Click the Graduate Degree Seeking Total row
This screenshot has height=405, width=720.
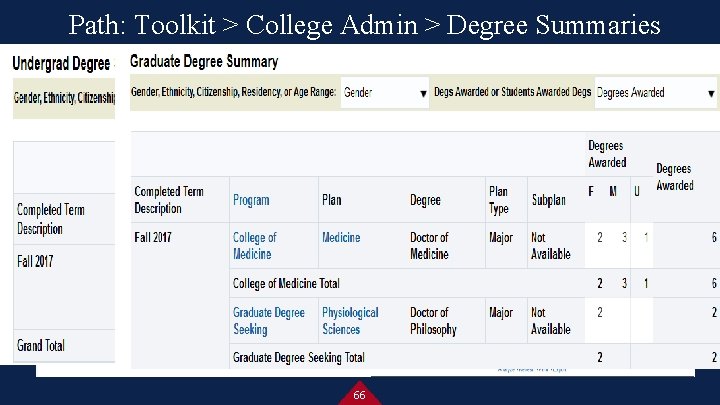pos(298,357)
